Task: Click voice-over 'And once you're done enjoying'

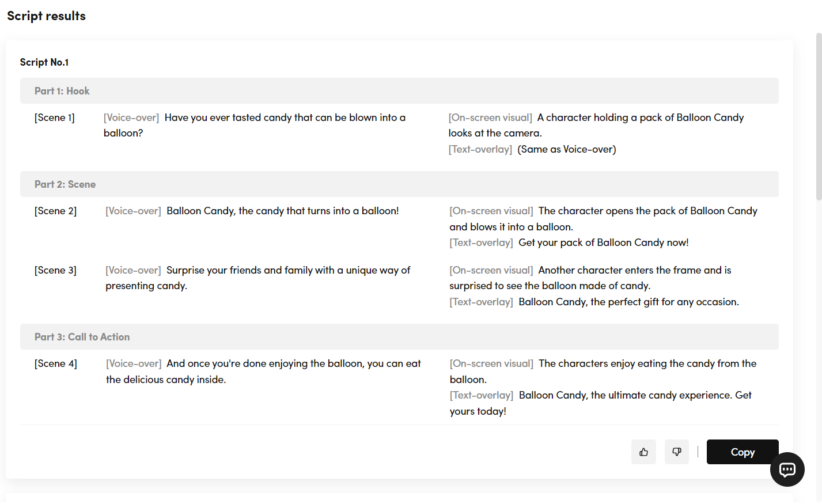Action: click(237, 363)
